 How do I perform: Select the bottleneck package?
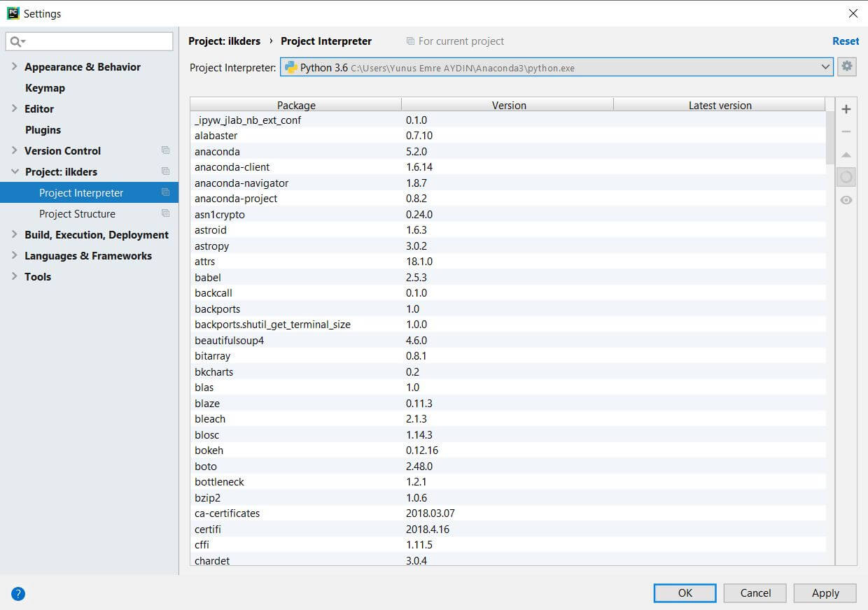click(x=508, y=482)
